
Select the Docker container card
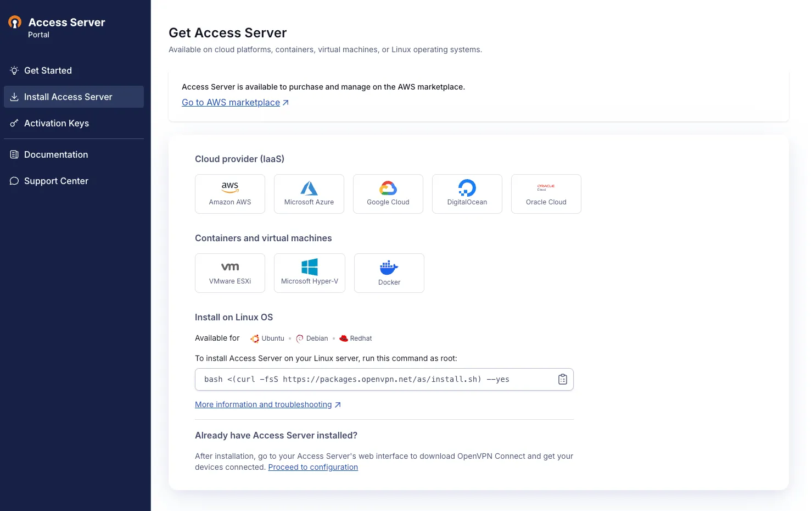pos(389,273)
